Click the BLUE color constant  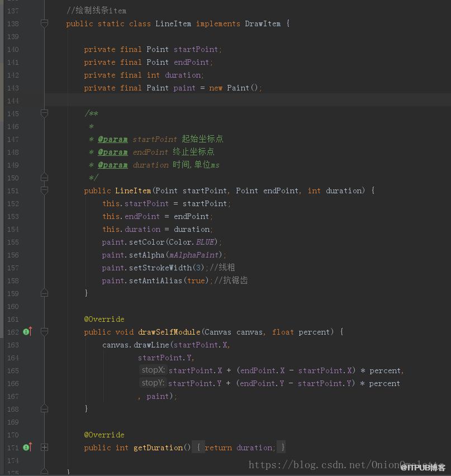205,242
